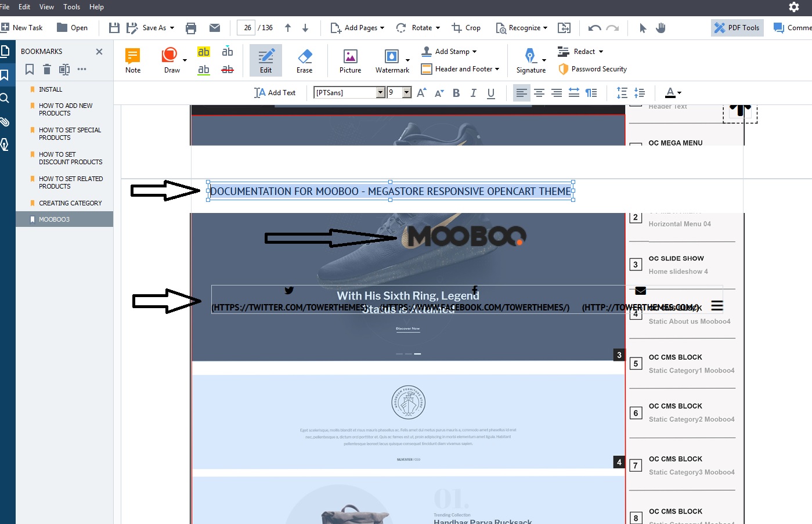The image size is (812, 524).
Task: Redo the last action
Action: (x=612, y=28)
